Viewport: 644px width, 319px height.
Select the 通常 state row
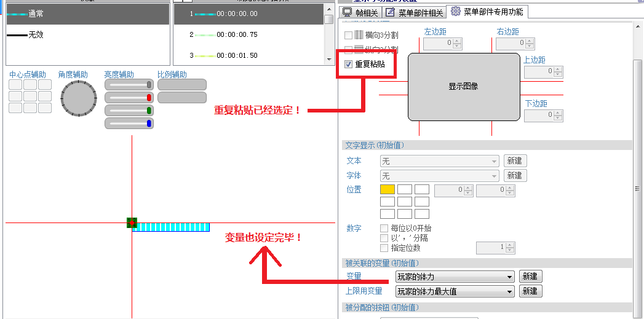pyautogui.click(x=88, y=14)
